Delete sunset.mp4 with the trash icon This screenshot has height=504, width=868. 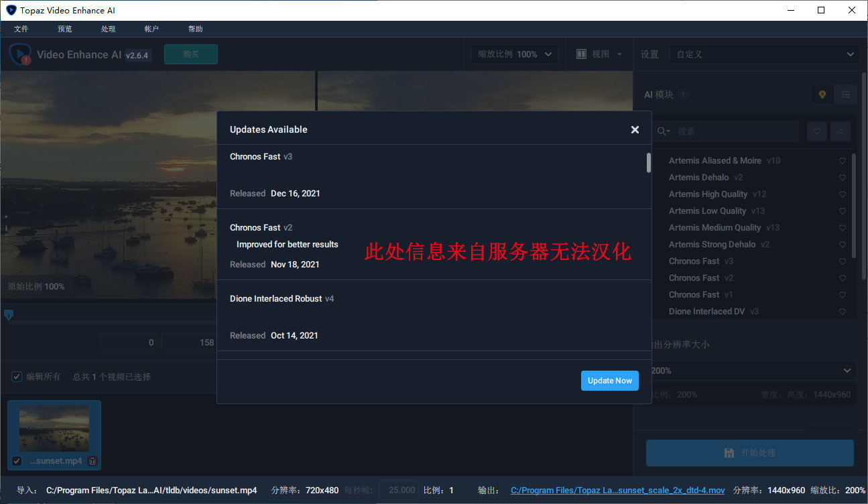(92, 461)
